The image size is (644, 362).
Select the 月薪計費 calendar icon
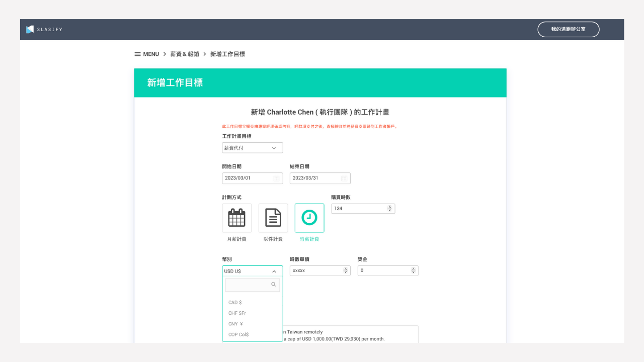(236, 218)
